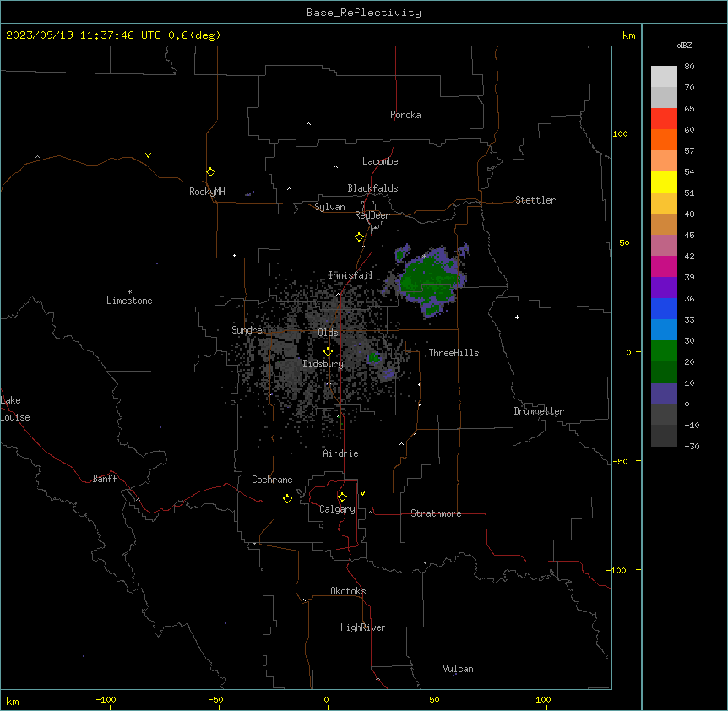728x711 pixels.
Task: Click the Banff label
Action: click(105, 479)
